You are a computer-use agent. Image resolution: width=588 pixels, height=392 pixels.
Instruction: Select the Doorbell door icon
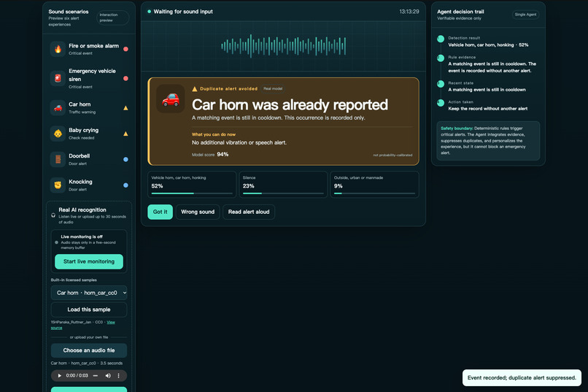point(58,159)
